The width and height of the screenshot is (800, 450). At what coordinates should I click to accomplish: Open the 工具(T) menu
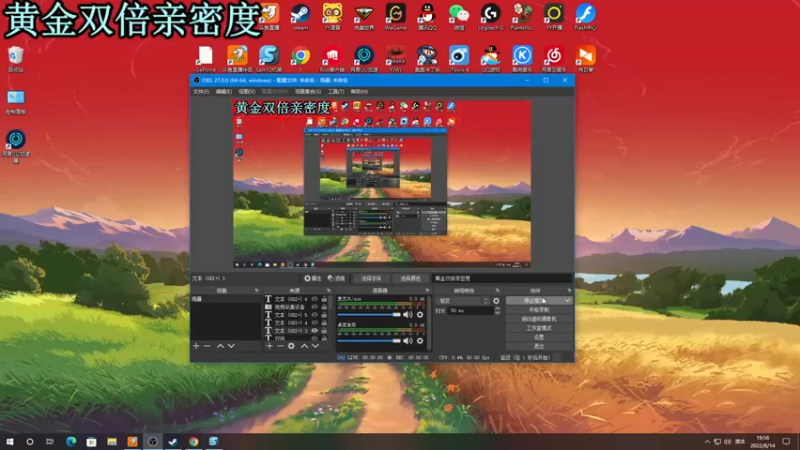pos(336,92)
